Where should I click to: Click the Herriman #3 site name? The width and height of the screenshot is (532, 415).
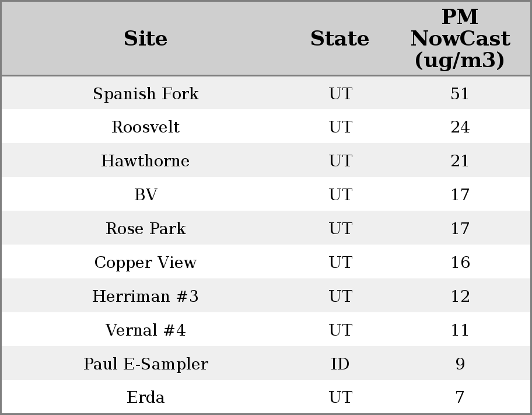[145, 297]
